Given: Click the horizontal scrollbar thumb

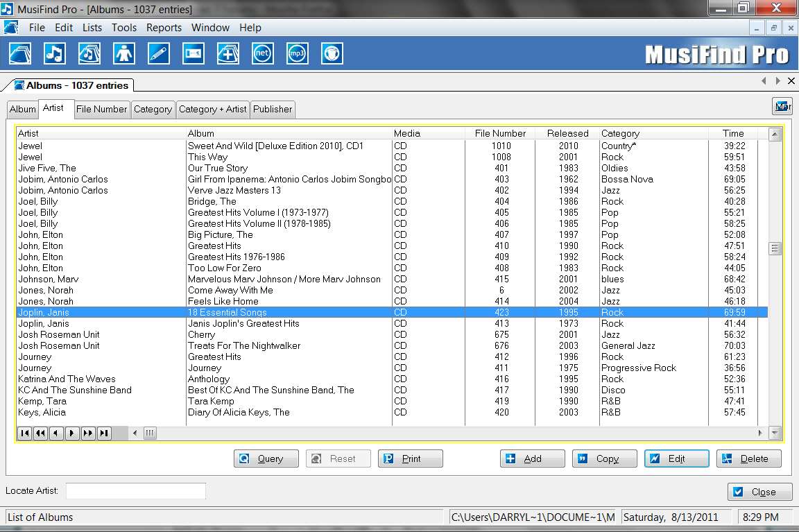Looking at the screenshot, I should [150, 433].
